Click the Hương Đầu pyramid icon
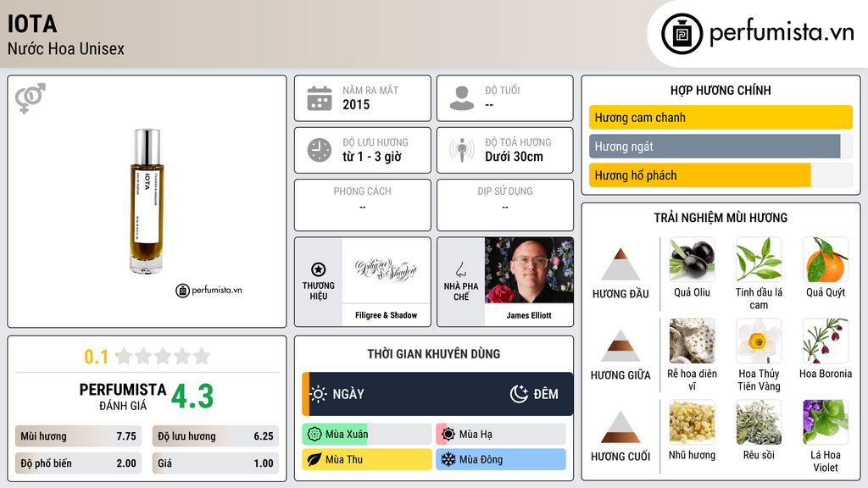Image resolution: width=868 pixels, height=488 pixels. 620,264
